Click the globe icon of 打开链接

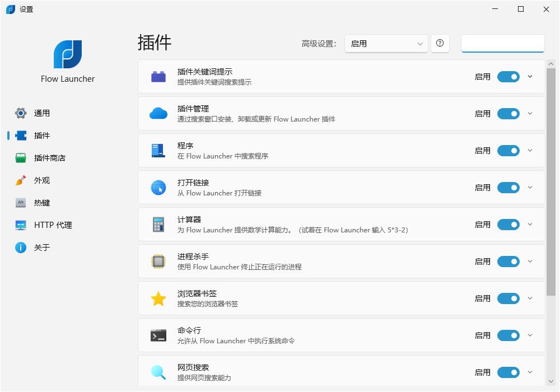click(x=158, y=188)
